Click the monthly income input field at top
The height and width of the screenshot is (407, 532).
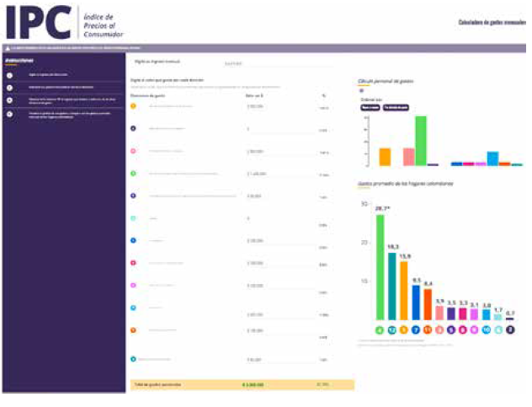click(x=233, y=62)
